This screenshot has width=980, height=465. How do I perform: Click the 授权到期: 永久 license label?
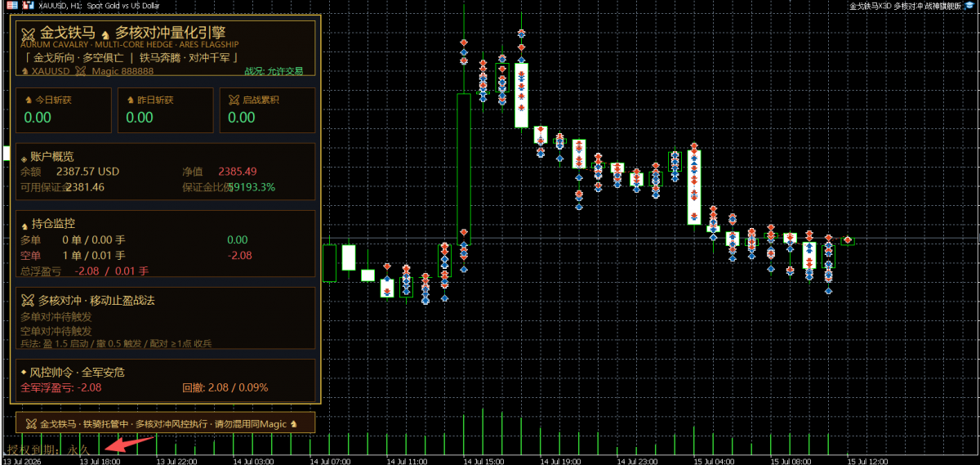tap(49, 449)
